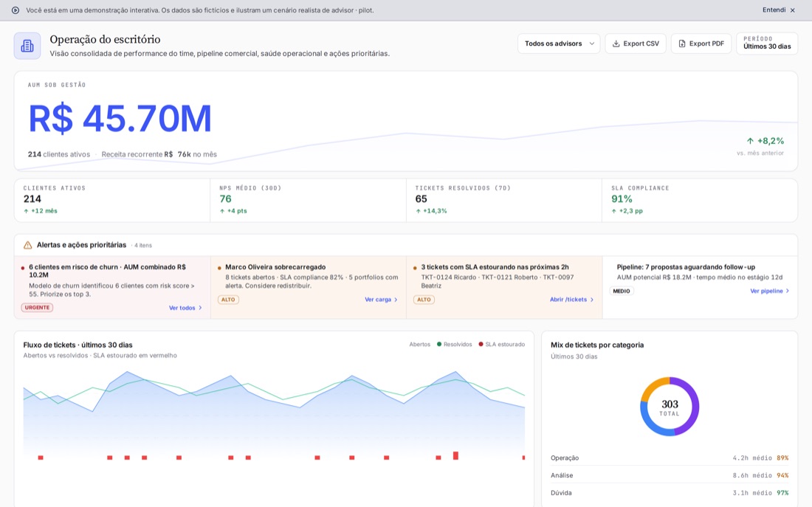812x507 pixels.
Task: Click the warning triangle icon by Alertas
Action: click(28, 245)
